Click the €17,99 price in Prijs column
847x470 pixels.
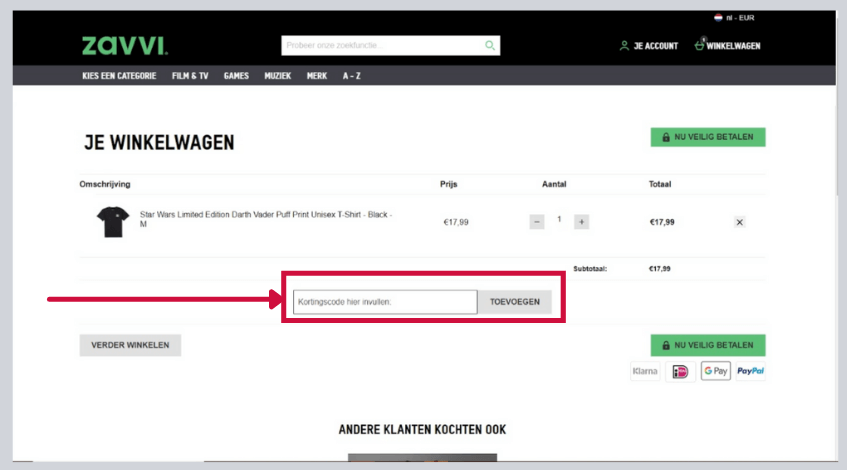(456, 222)
